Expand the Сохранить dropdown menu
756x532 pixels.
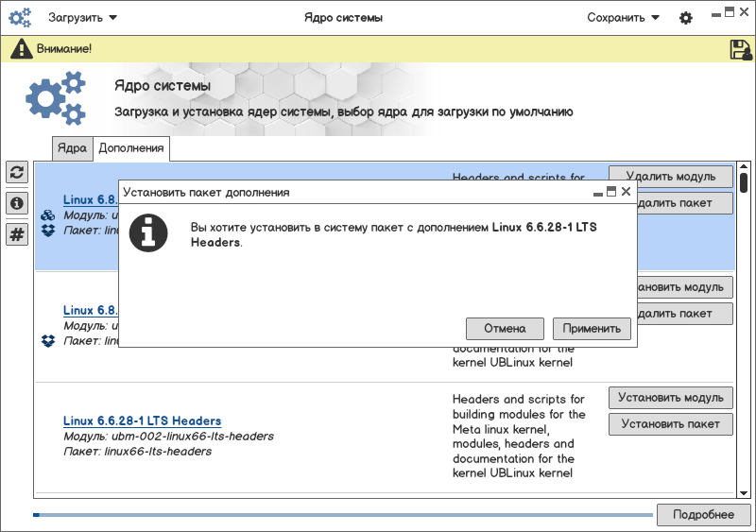pos(623,18)
